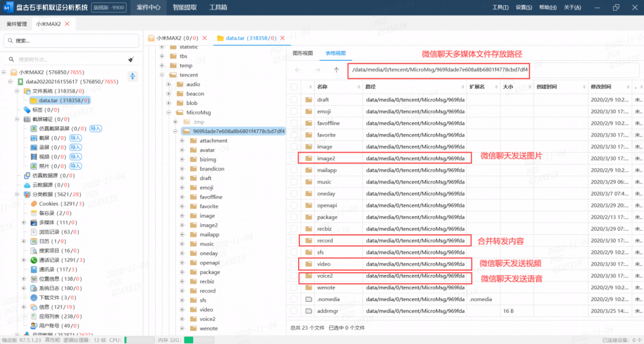Click the back arrow in path toolbar
This screenshot has height=344, width=644.
point(298,70)
